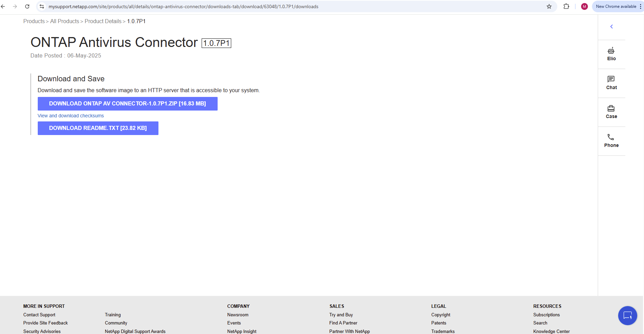
Task: Open Newsroom footer link
Action: [238, 315]
